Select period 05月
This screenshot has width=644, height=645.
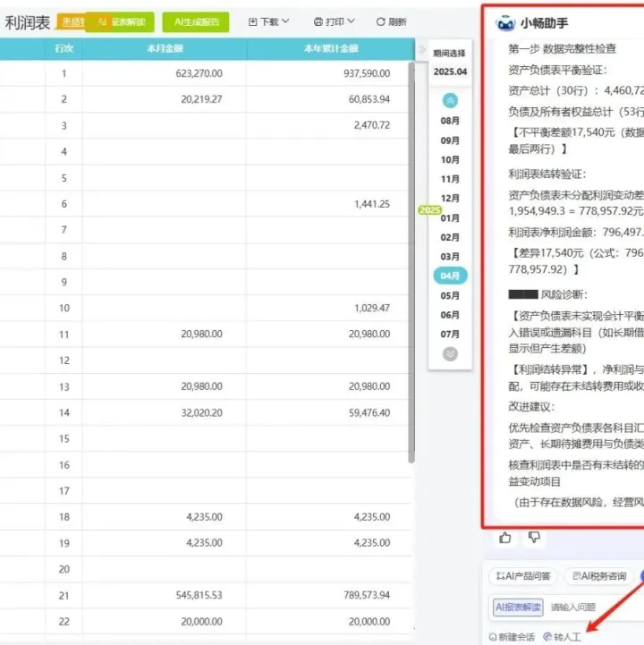pos(450,295)
